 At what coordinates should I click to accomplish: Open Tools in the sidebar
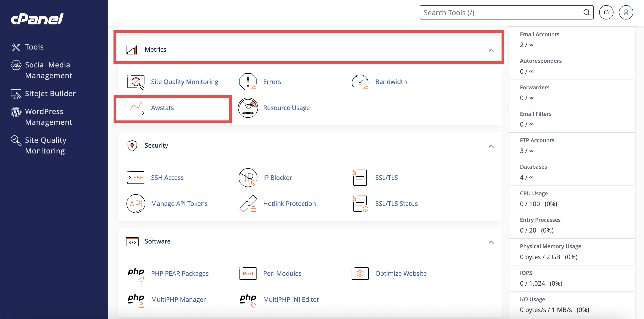coord(34,47)
